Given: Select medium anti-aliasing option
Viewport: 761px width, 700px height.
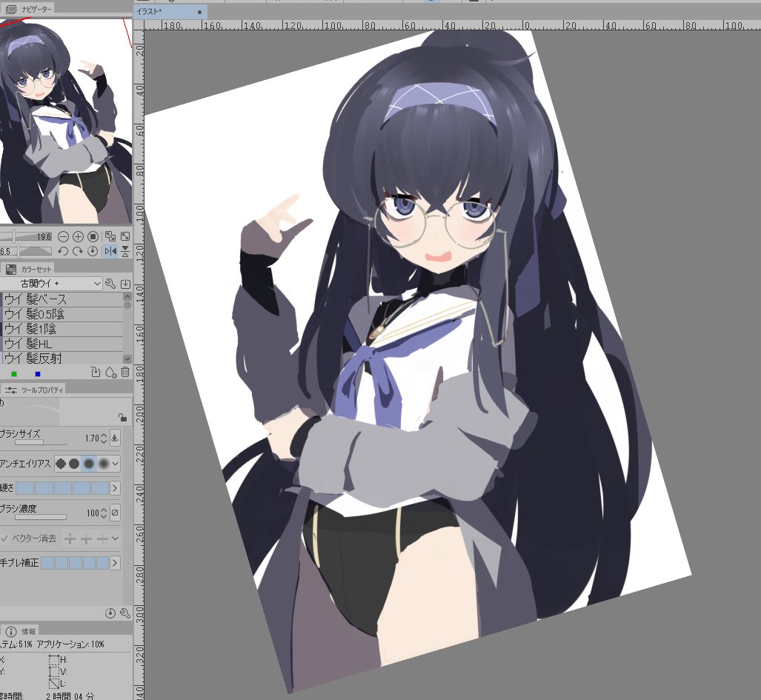Looking at the screenshot, I should point(89,464).
